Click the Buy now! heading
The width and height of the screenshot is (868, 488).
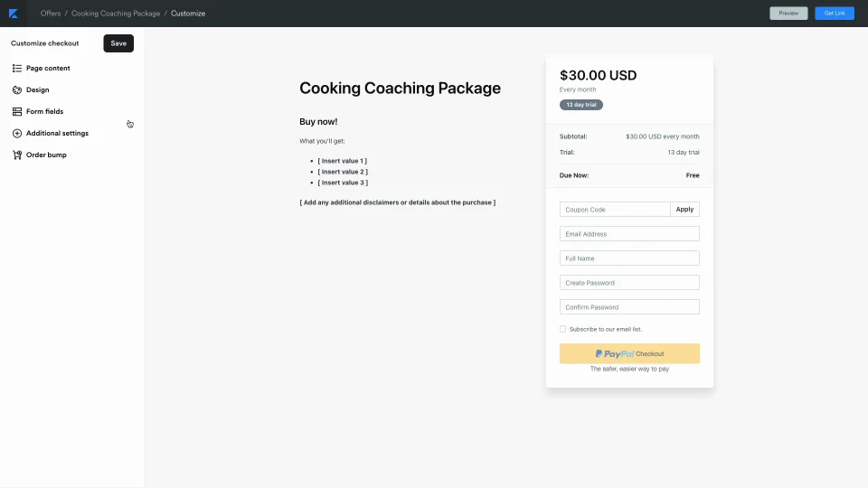318,122
